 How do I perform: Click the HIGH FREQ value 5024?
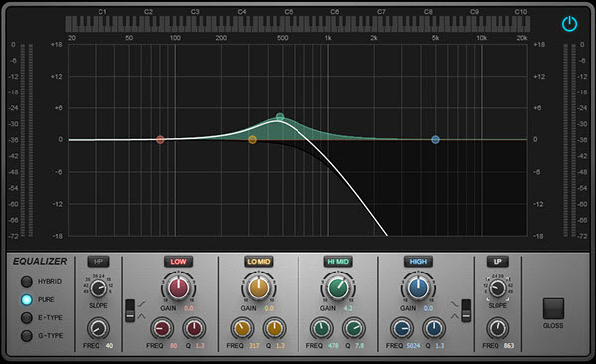point(413,346)
